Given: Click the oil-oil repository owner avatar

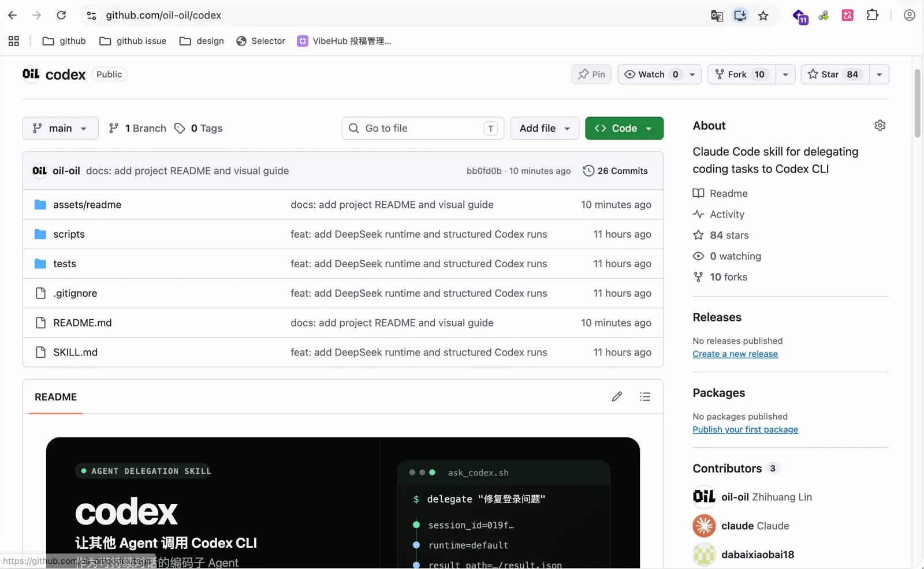Looking at the screenshot, I should click(x=31, y=74).
